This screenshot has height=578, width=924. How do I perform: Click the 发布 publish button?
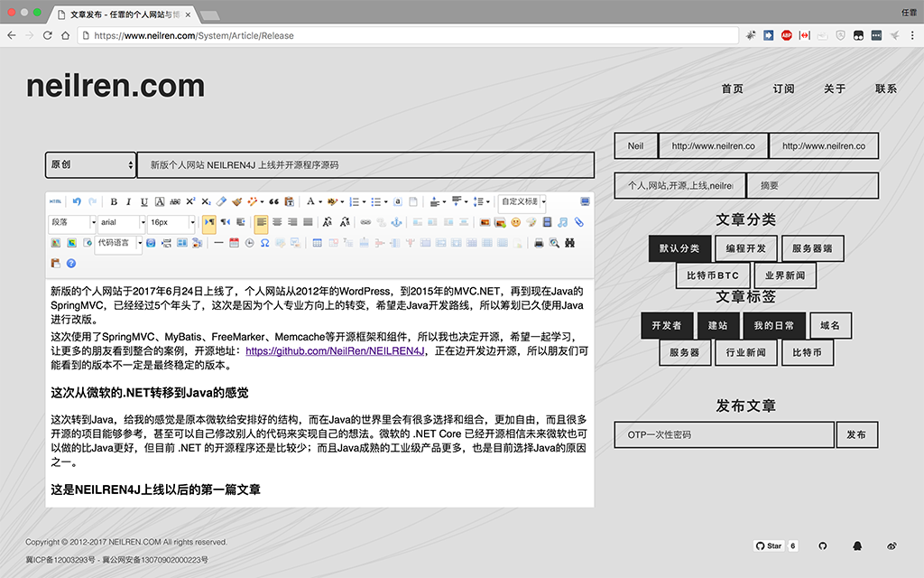point(856,434)
